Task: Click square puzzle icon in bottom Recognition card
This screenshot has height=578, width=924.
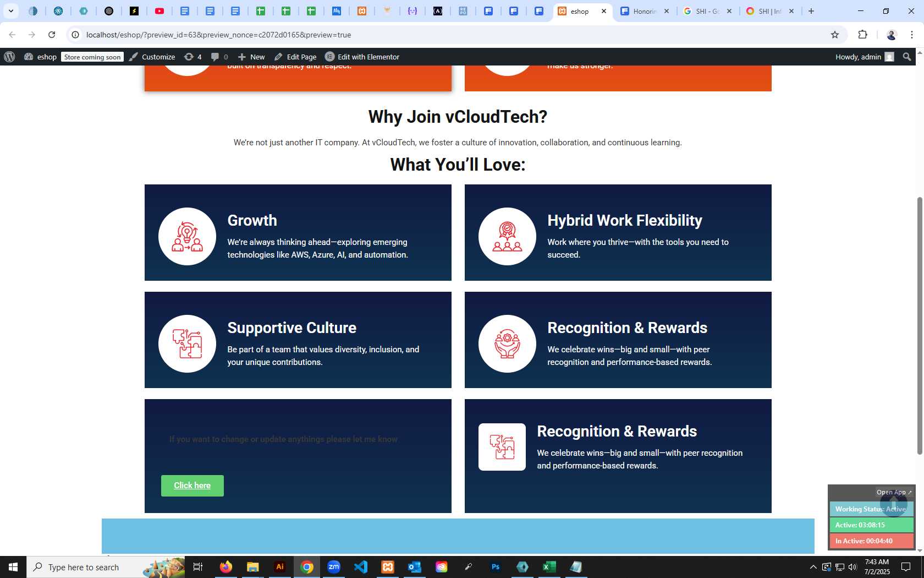Action: 502,447
